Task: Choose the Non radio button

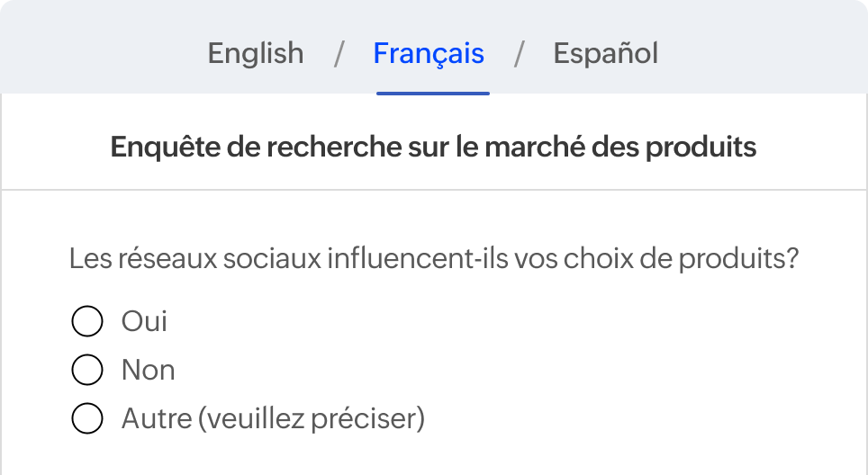Action: [x=86, y=370]
